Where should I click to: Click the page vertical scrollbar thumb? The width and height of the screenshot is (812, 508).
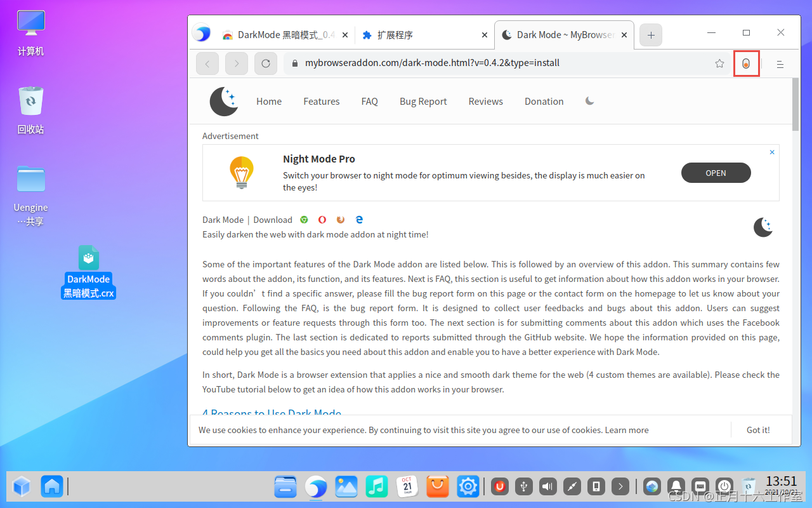(796, 105)
